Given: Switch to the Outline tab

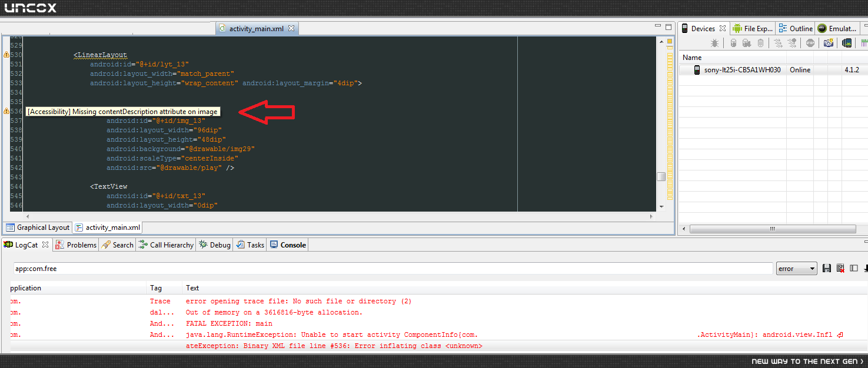Looking at the screenshot, I should [795, 28].
